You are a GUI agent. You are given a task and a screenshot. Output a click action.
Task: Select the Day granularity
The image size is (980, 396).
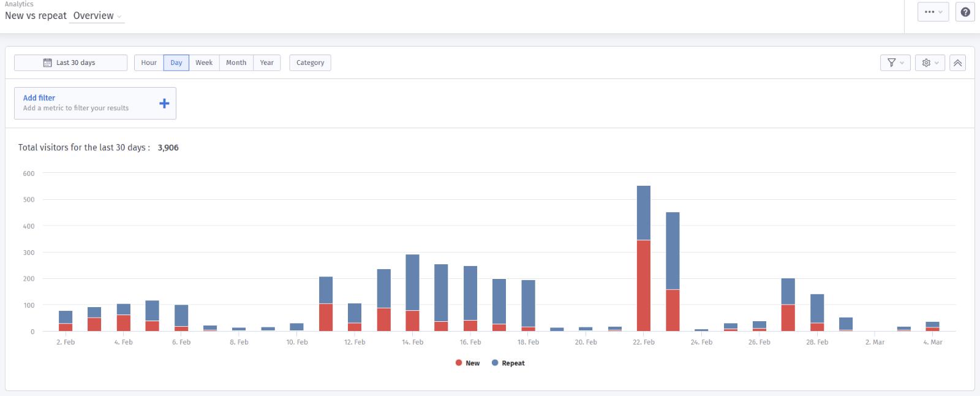[x=176, y=63]
